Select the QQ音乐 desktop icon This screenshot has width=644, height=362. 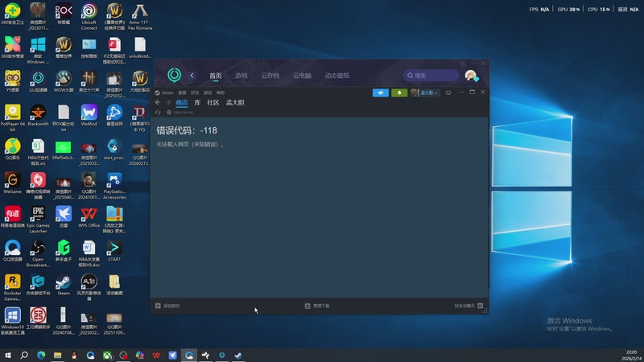13,149
